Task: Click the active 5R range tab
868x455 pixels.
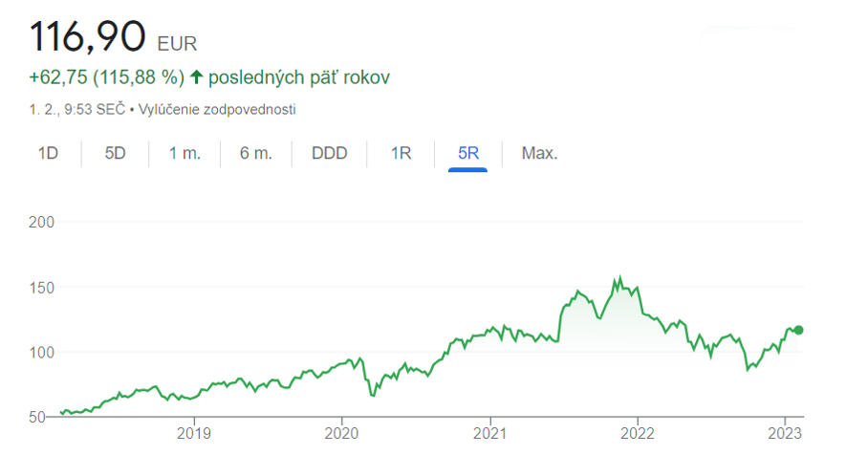Action: (467, 153)
